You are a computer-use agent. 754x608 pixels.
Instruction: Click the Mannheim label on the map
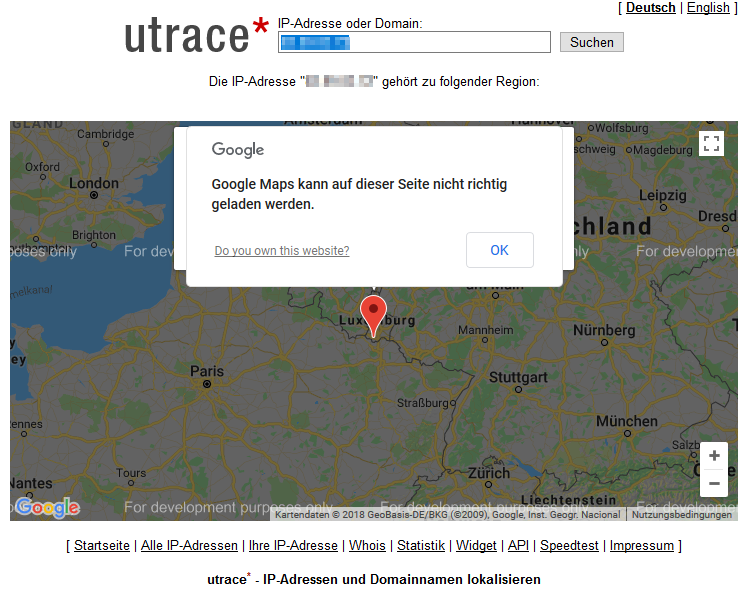[485, 330]
